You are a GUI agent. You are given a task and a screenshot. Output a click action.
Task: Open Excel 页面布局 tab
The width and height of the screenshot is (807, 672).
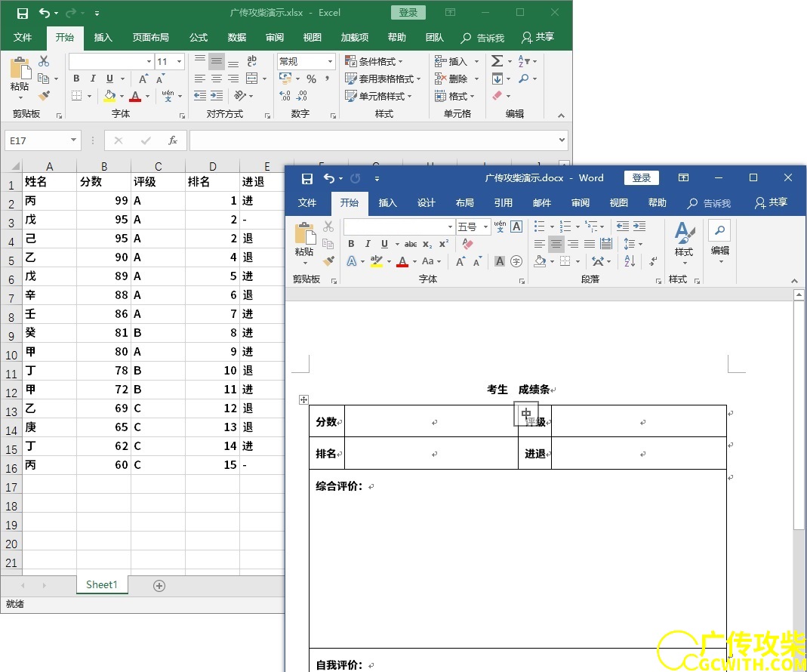point(150,38)
